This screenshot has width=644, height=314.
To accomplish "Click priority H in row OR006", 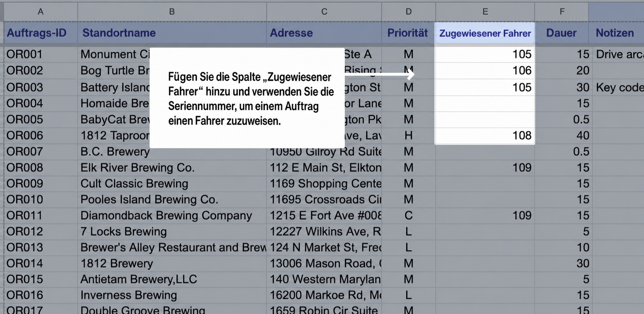I will click(x=408, y=136).
